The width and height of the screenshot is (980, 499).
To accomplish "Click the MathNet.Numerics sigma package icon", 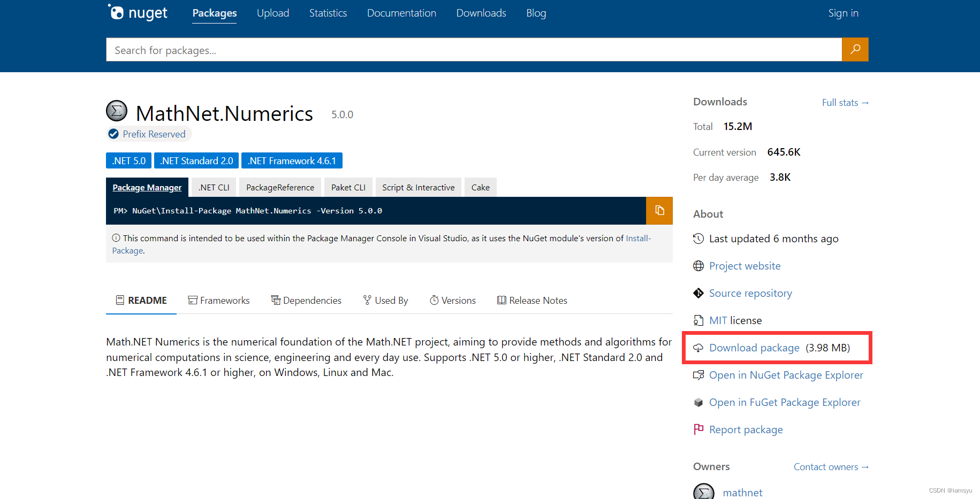I will click(117, 111).
